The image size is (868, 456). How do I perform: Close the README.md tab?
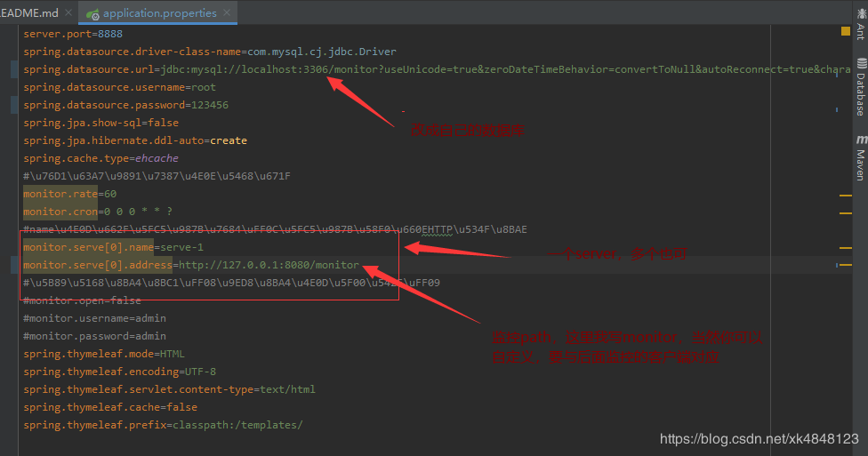[68, 12]
